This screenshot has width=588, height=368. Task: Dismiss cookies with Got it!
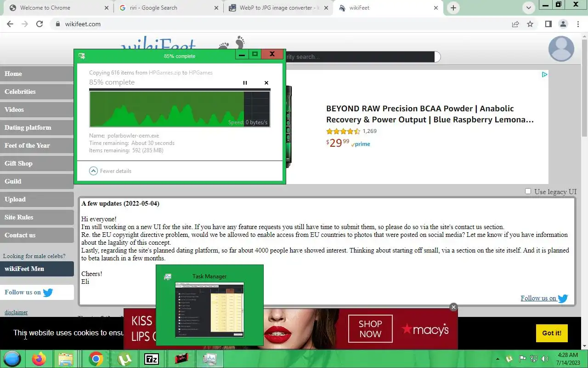(552, 333)
